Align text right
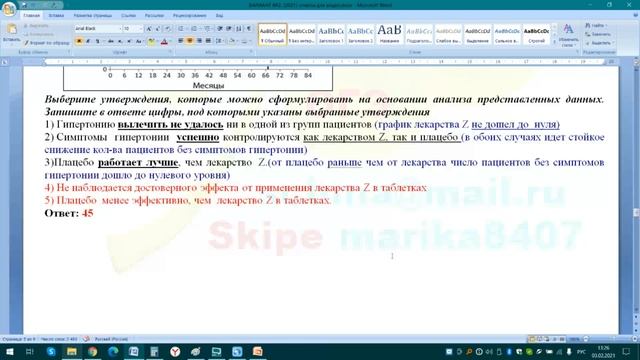This screenshot has height=360, width=640. 199,41
